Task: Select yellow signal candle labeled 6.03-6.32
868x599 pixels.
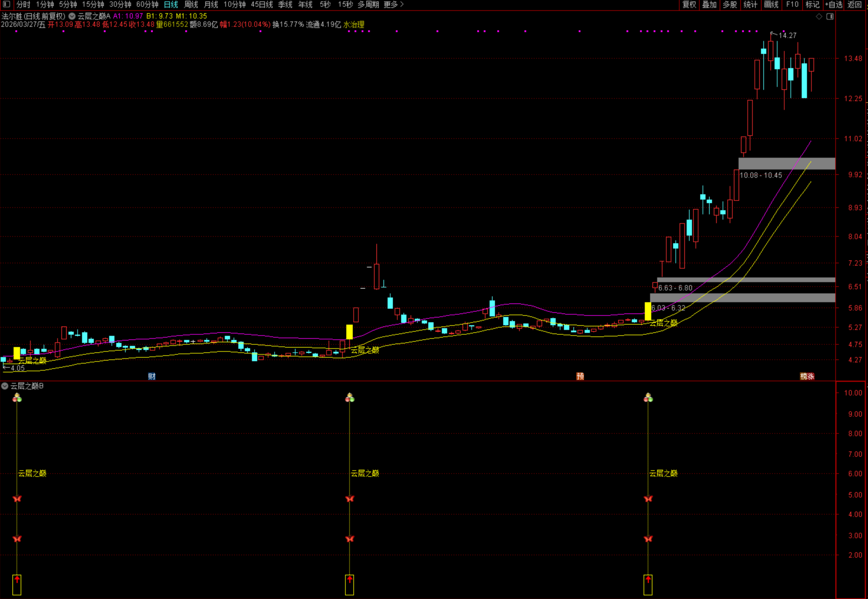Action: click(x=648, y=311)
